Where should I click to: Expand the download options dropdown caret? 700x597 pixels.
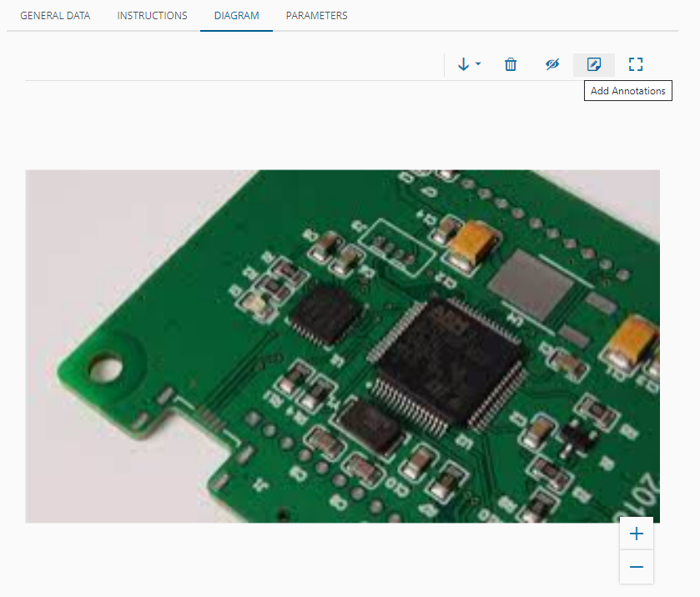[478, 64]
